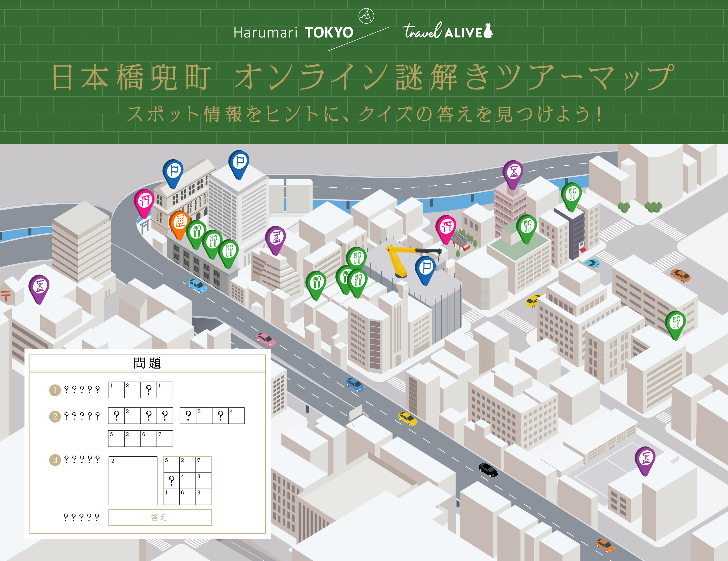Open the purple hourglass pin atop the pink building
This screenshot has height=561, width=728.
[513, 172]
